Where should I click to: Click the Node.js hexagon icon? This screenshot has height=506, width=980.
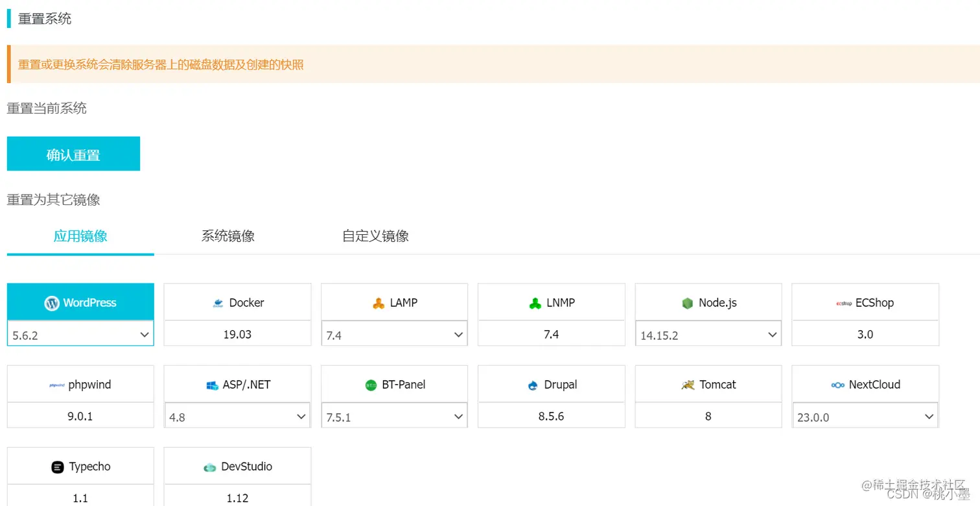point(688,303)
